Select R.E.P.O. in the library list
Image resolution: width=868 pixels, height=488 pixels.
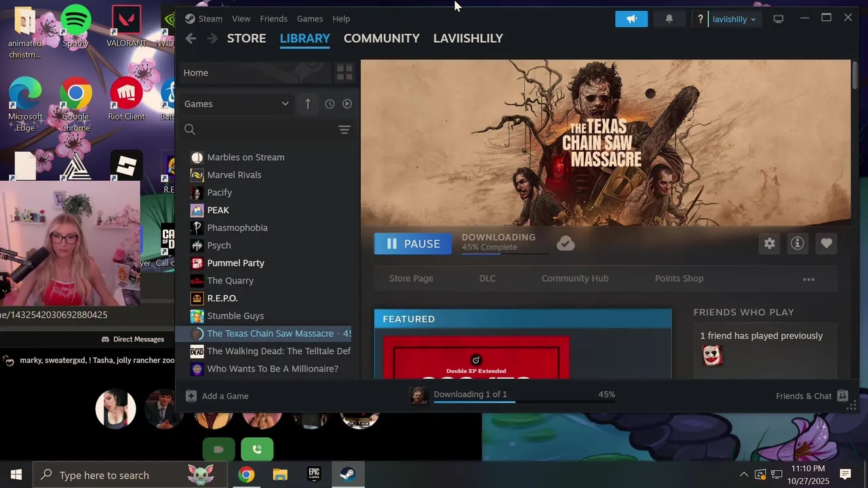(x=264, y=298)
